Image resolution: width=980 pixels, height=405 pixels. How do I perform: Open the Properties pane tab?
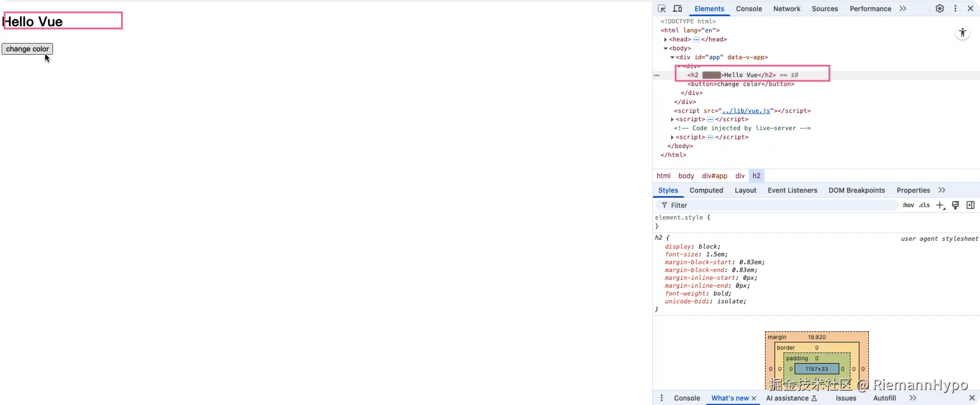[x=913, y=190]
